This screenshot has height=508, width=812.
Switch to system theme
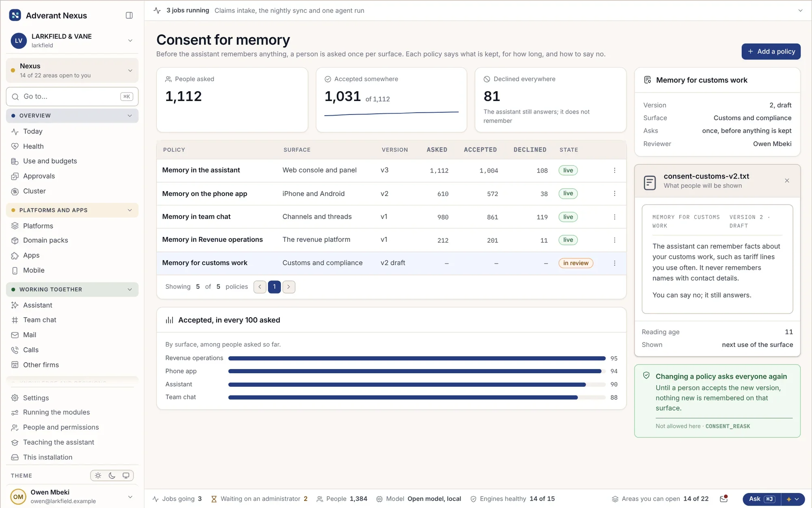pos(126,476)
